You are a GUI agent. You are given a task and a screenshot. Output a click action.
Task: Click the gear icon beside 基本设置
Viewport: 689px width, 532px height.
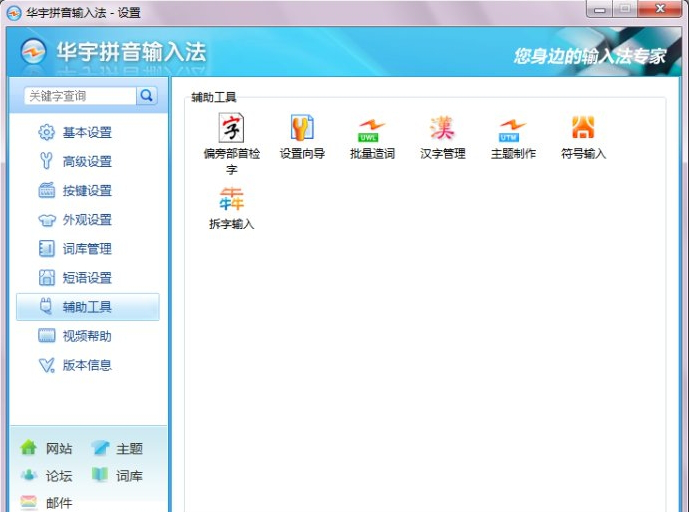(x=47, y=132)
